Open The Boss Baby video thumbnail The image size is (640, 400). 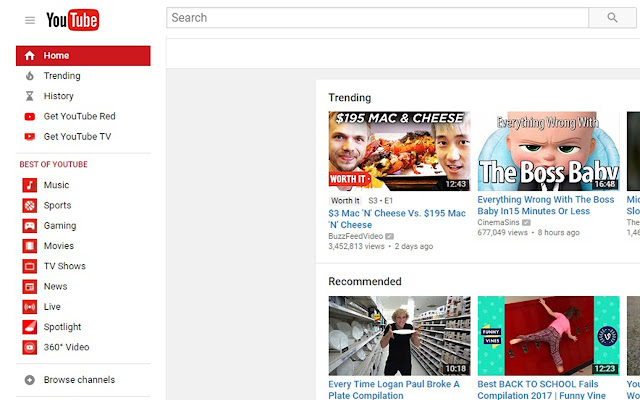549,151
